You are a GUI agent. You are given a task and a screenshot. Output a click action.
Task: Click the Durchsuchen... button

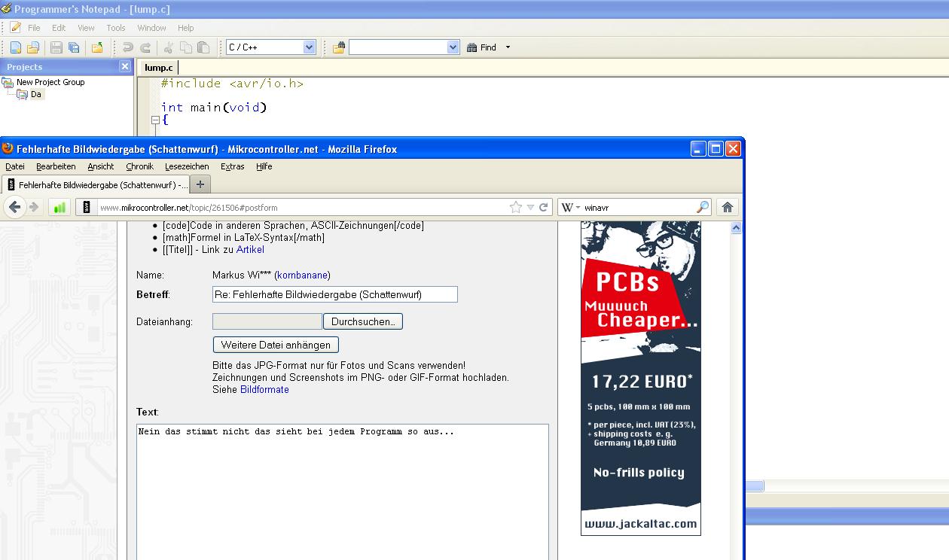coord(363,321)
